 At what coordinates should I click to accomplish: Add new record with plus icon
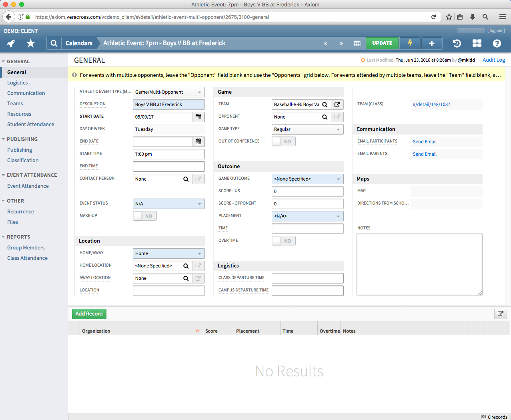tap(432, 43)
